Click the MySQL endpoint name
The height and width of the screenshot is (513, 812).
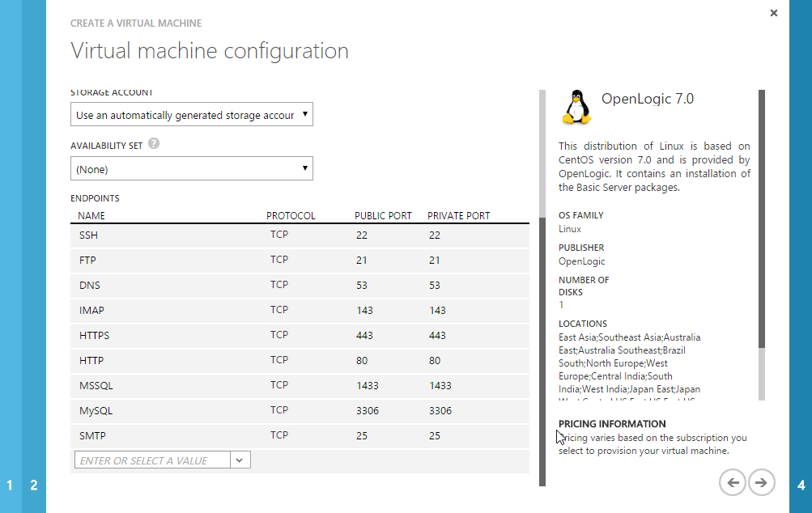pyautogui.click(x=94, y=411)
